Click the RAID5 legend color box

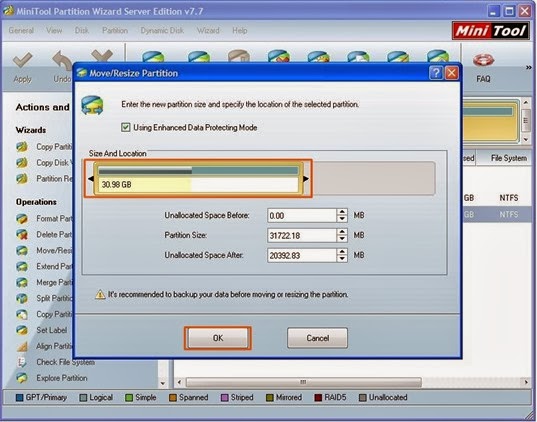pyautogui.click(x=318, y=398)
